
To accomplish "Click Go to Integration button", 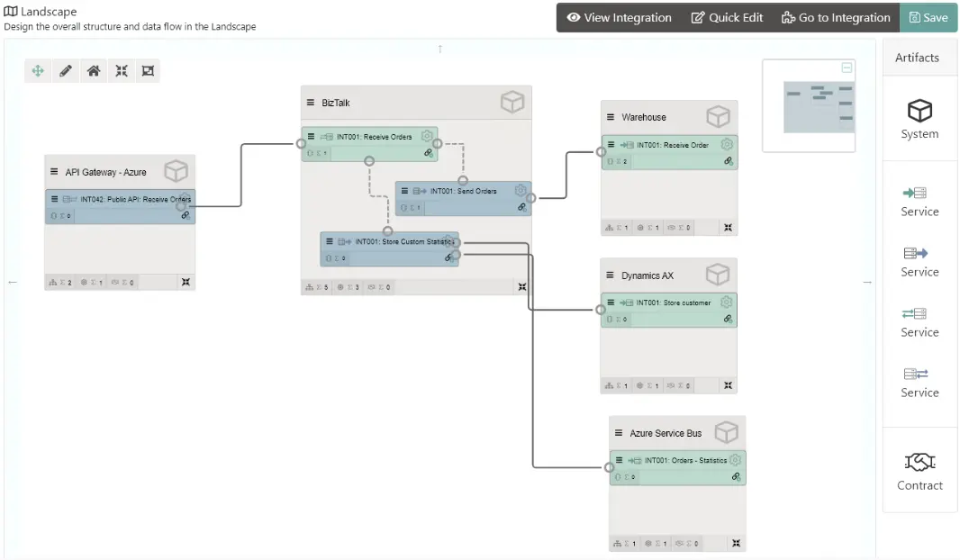I will [836, 17].
